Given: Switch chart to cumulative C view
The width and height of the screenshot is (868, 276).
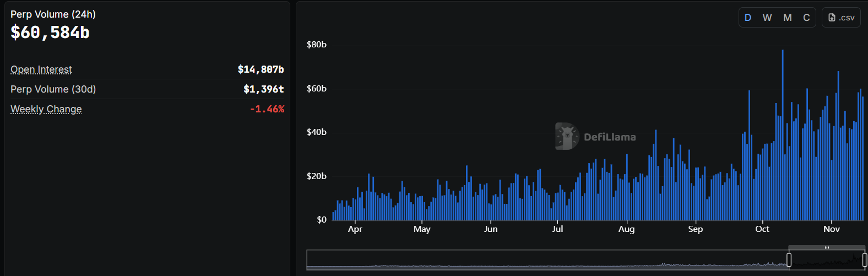Looking at the screenshot, I should click(806, 18).
